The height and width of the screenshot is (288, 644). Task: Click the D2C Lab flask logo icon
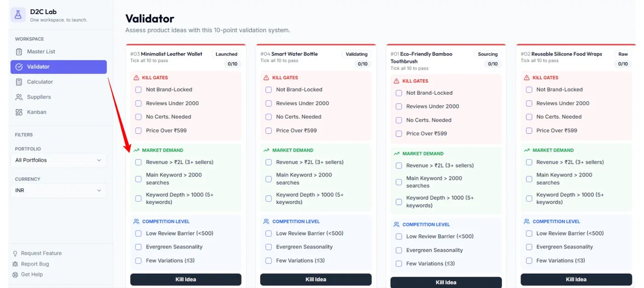click(18, 15)
